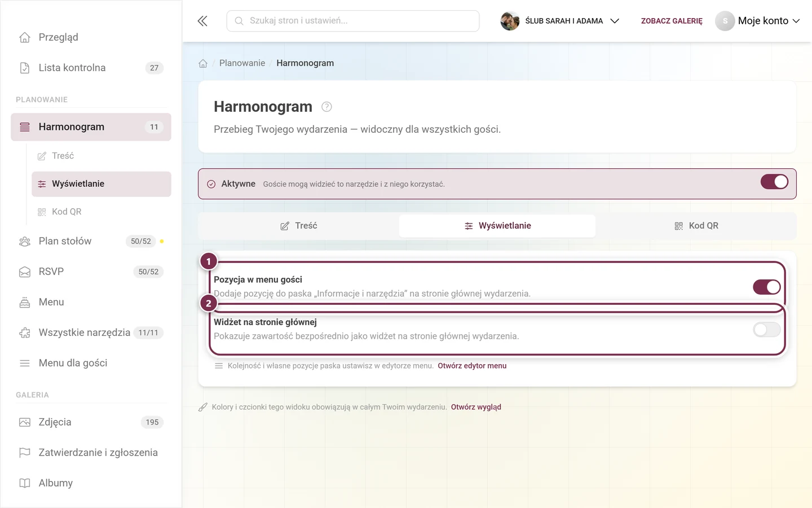Viewport: 812px width, 508px height.
Task: Focus the Szukaj stron i ustawień search field
Action: click(x=353, y=21)
